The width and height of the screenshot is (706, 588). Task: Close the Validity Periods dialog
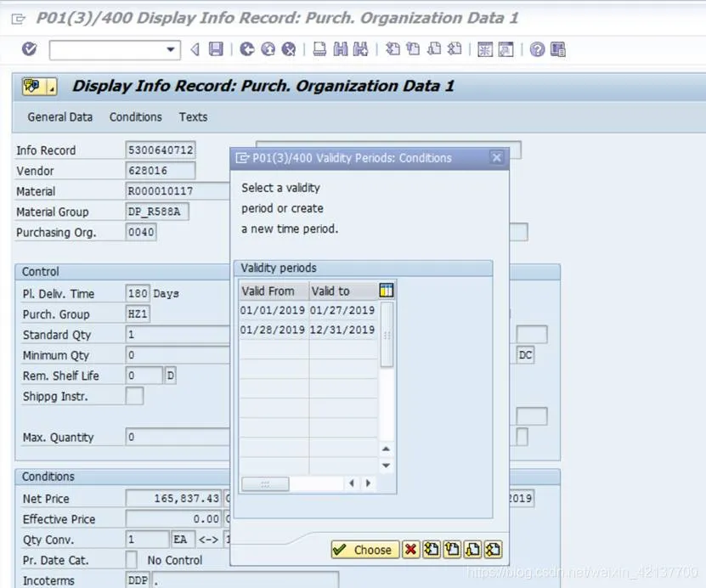pos(497,158)
